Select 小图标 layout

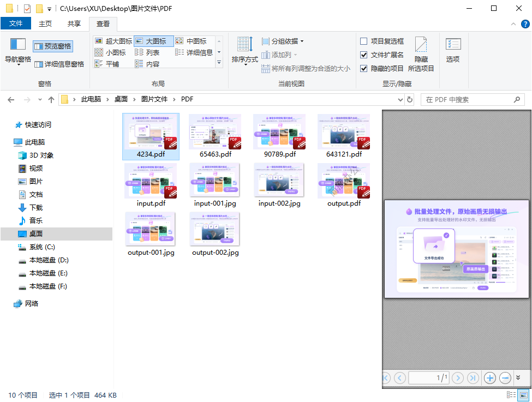point(110,52)
